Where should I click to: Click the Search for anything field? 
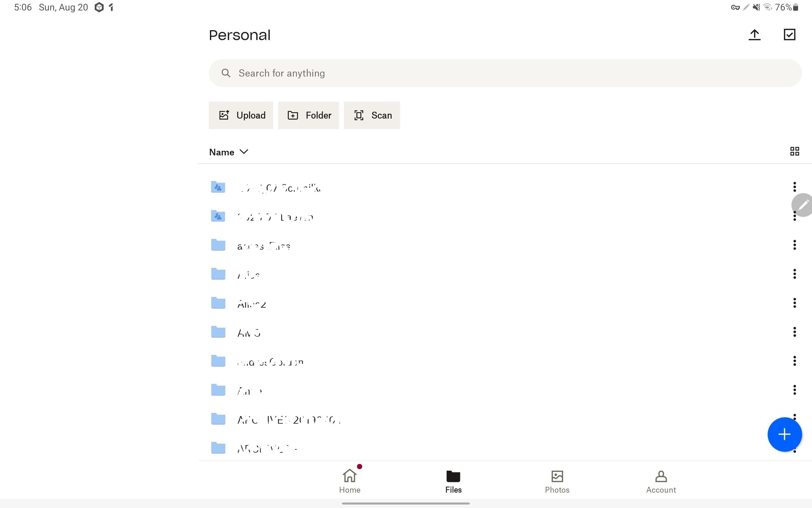(x=505, y=73)
